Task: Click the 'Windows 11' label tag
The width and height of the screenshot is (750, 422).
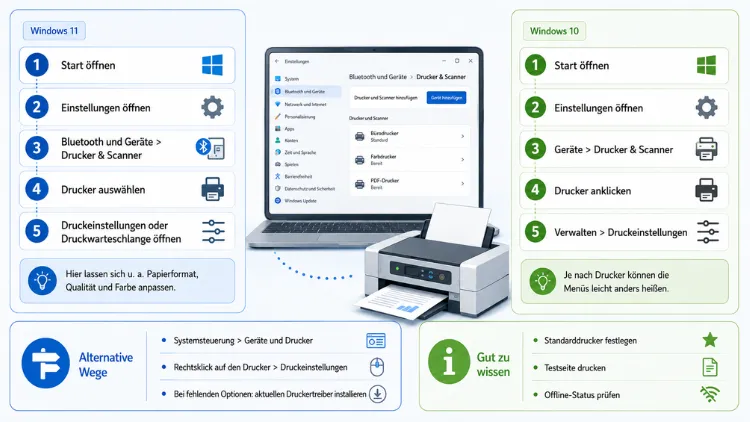Action: pyautogui.click(x=54, y=31)
